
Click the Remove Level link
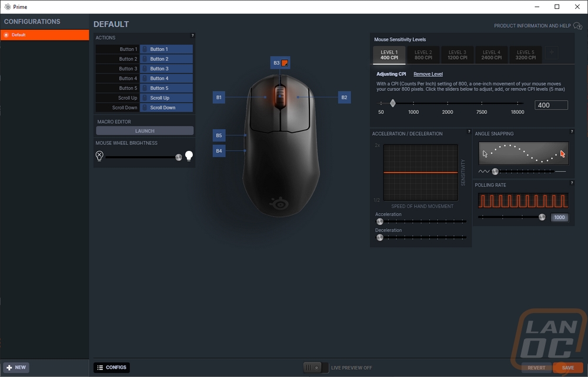point(428,74)
